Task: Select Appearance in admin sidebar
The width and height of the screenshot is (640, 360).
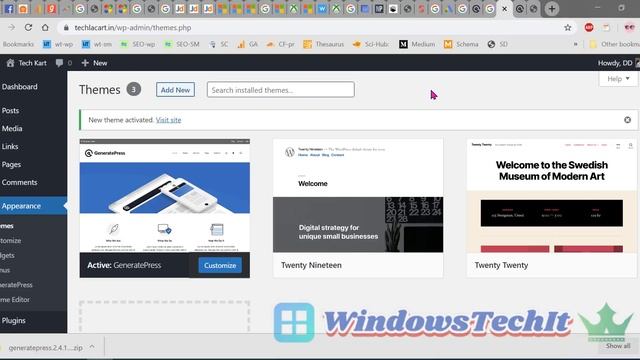Action: (x=33, y=206)
